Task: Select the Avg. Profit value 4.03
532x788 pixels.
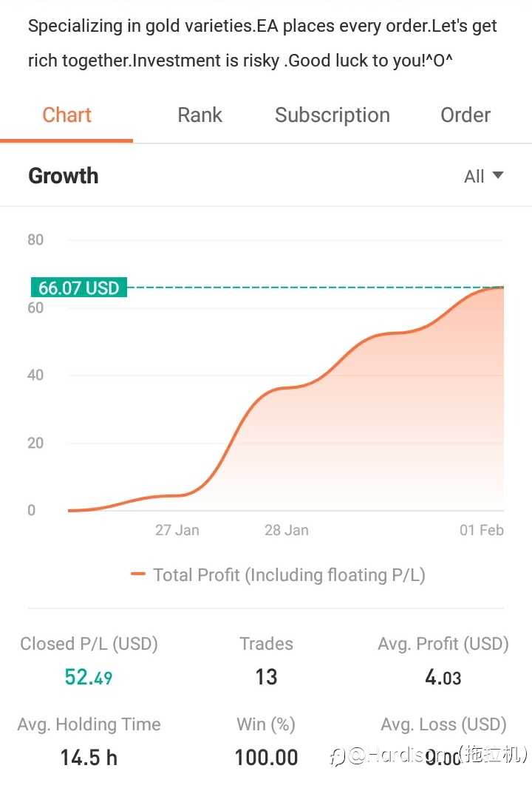Action: (x=443, y=677)
